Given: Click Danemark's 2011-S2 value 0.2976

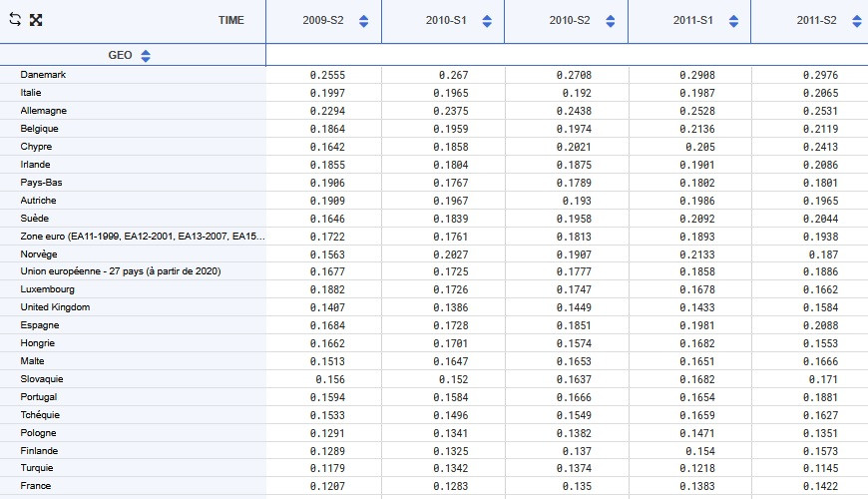Looking at the screenshot, I should coord(820,75).
